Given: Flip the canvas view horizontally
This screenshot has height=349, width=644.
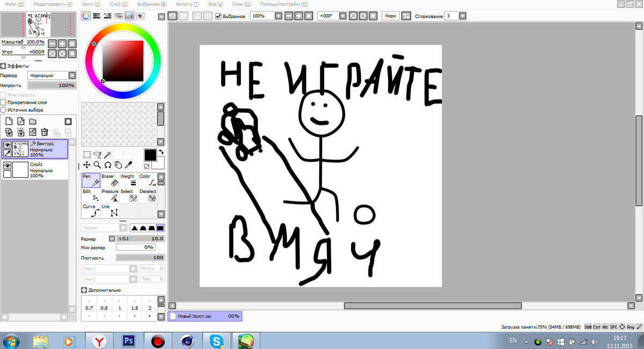Looking at the screenshot, I should (x=406, y=16).
